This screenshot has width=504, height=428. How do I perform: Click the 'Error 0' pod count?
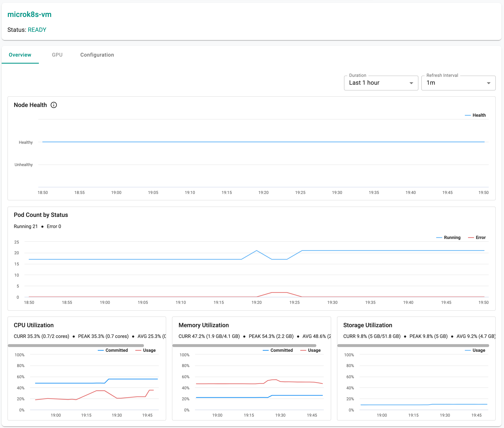(54, 226)
